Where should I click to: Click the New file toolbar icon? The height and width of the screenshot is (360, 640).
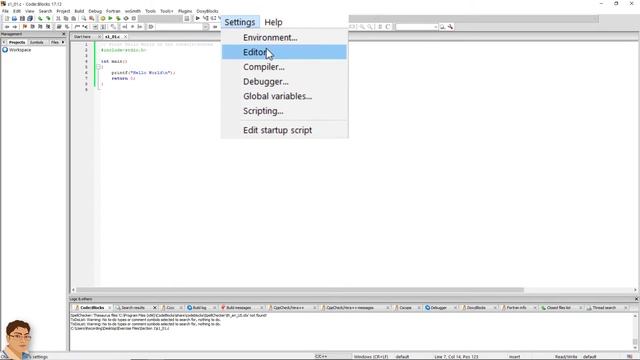pos(7,18)
